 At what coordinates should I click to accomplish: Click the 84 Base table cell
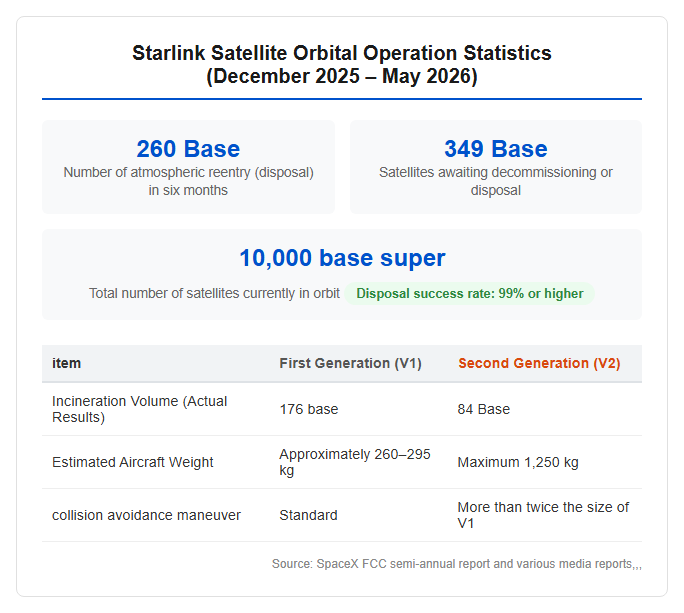[x=483, y=409]
